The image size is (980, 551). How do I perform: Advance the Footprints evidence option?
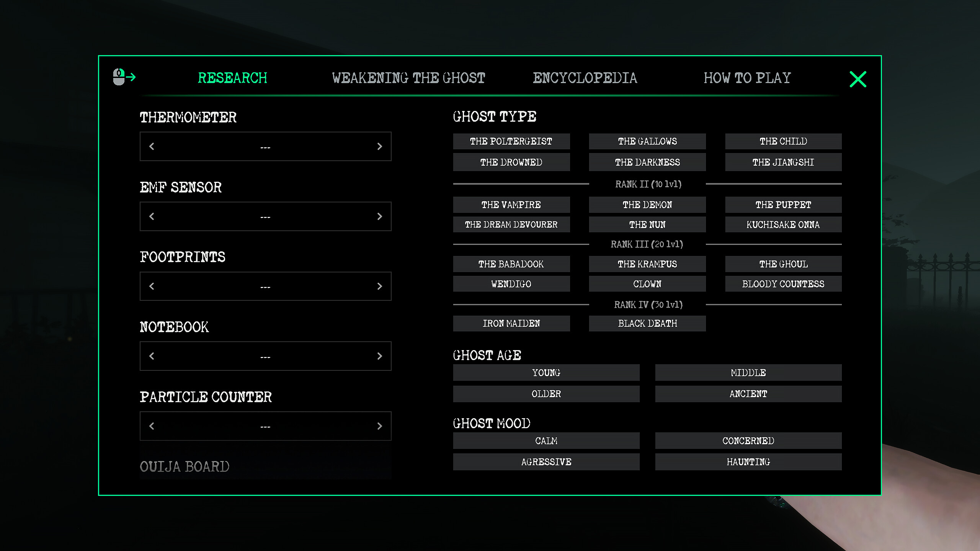[x=379, y=286]
